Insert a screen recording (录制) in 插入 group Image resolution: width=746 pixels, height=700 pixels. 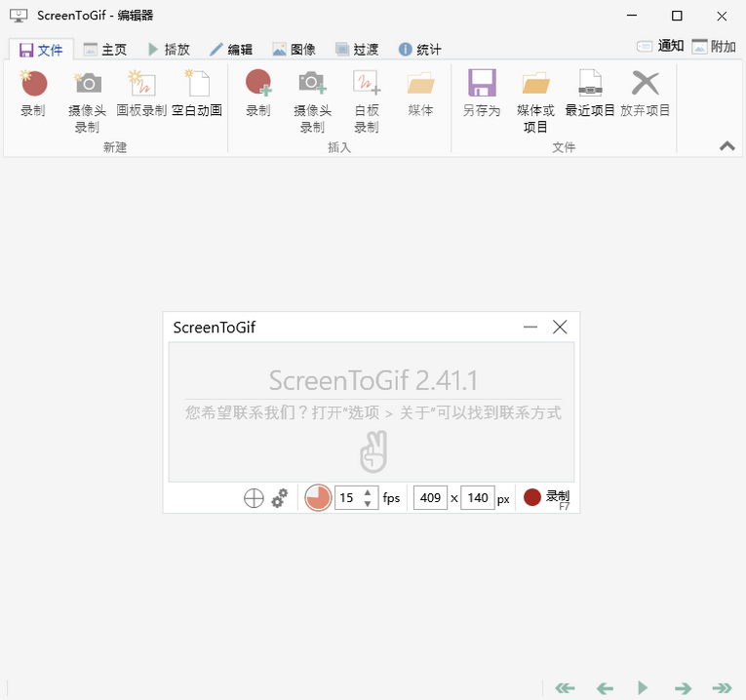coord(258,95)
